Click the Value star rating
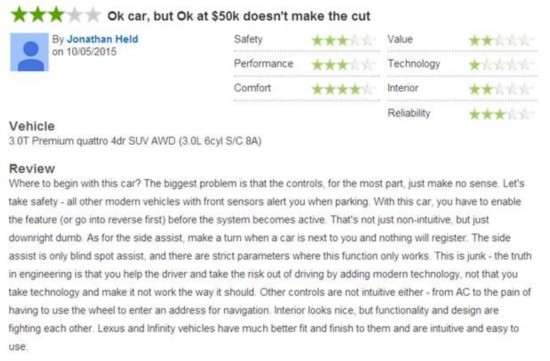 [501, 41]
